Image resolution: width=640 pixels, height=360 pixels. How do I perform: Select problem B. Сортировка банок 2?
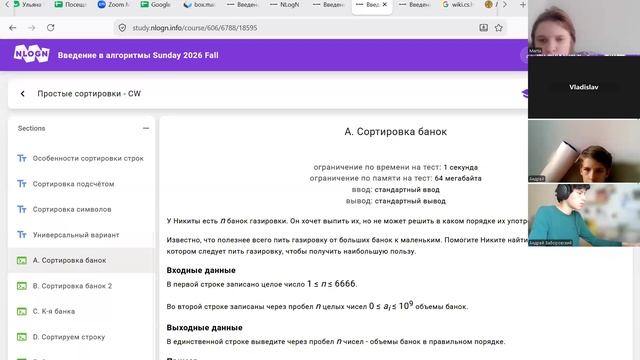point(81,286)
